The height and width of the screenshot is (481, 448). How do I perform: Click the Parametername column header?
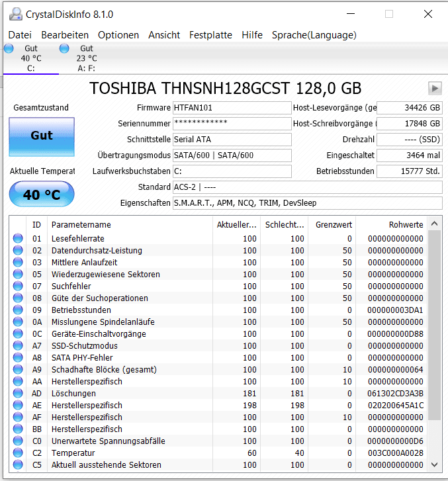(130, 225)
